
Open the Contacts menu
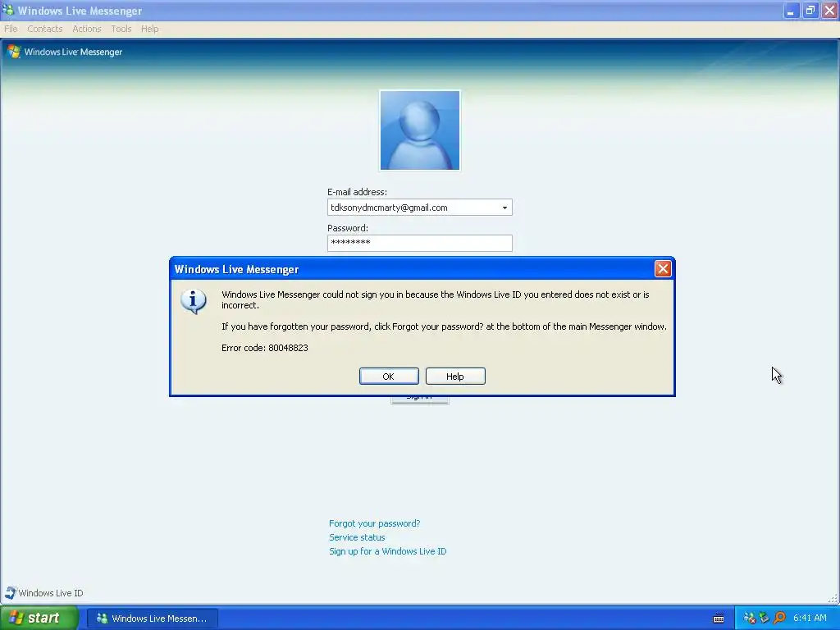(45, 29)
